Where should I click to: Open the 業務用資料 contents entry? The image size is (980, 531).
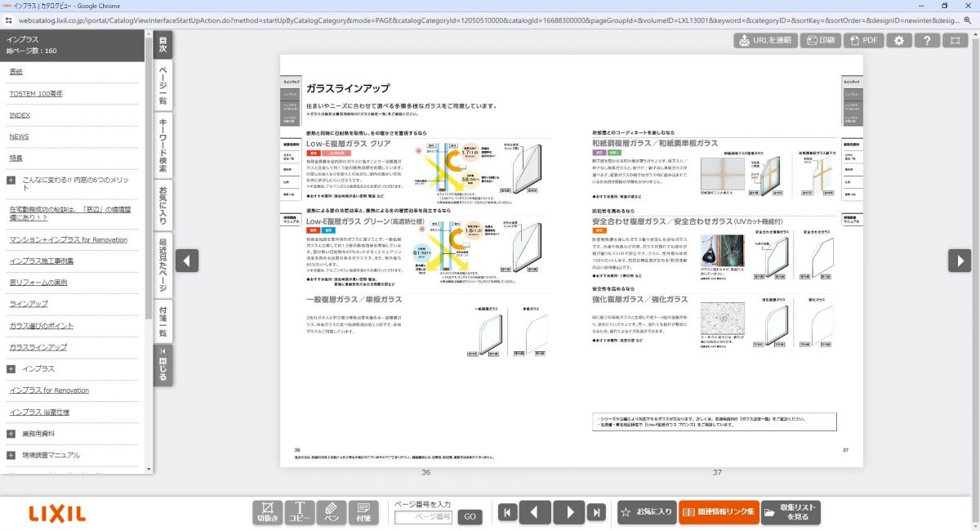[x=39, y=434]
